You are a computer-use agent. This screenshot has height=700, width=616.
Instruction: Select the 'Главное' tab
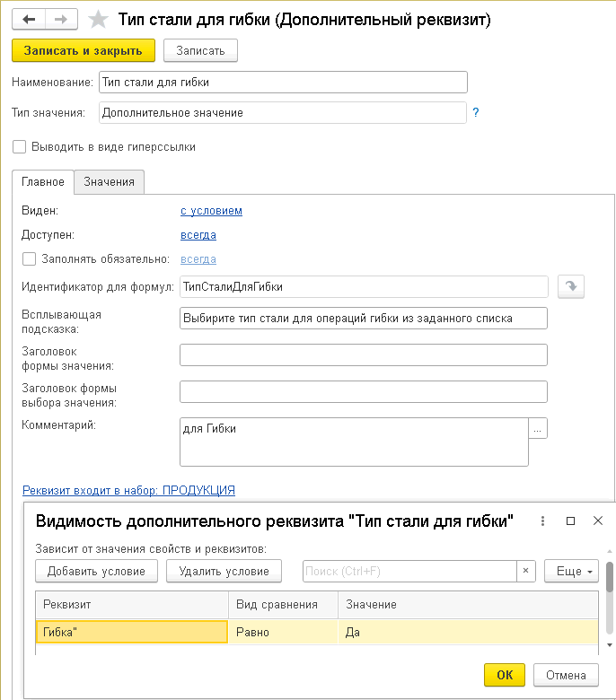[x=43, y=181]
